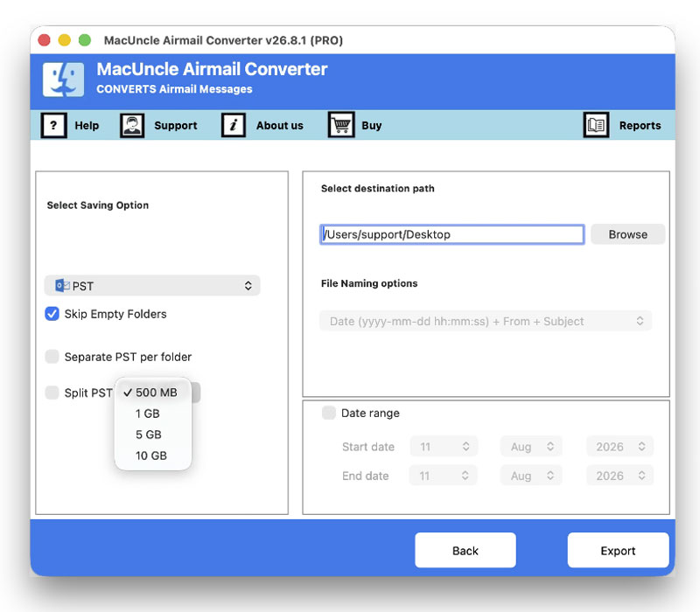
Task: Click the Export button
Action: pos(618,551)
